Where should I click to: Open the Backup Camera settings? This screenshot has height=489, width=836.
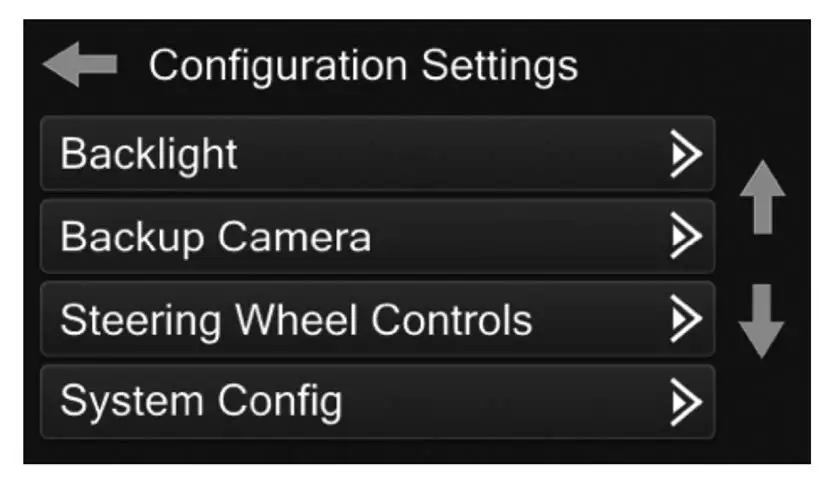377,237
